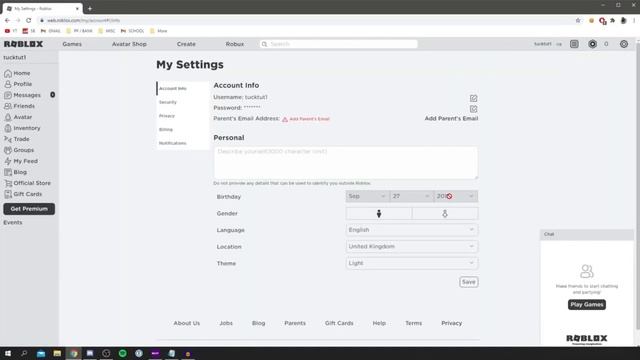Switch to the Notifications tab
This screenshot has height=360, width=640.
click(182, 143)
